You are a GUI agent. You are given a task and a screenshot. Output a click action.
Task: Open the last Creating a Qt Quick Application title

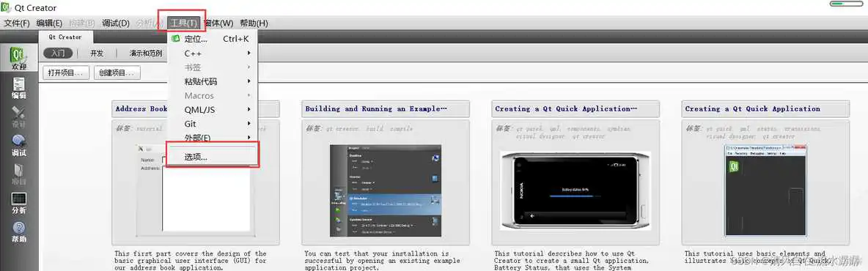[x=752, y=109]
